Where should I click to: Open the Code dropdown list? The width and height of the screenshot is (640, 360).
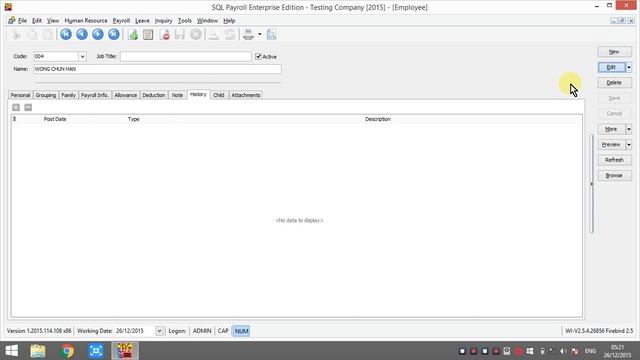[82, 56]
